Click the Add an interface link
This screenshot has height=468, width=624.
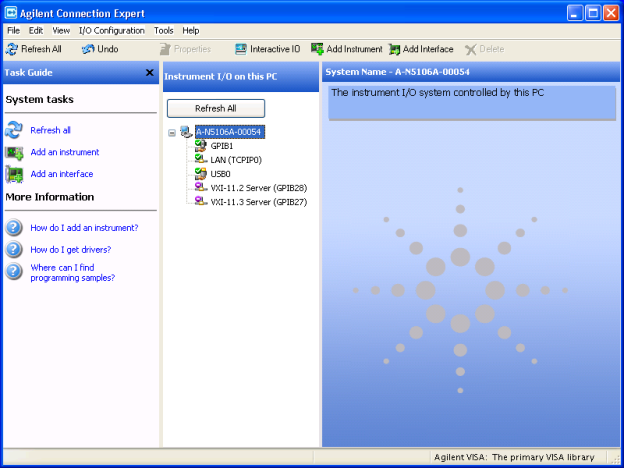click(62, 174)
